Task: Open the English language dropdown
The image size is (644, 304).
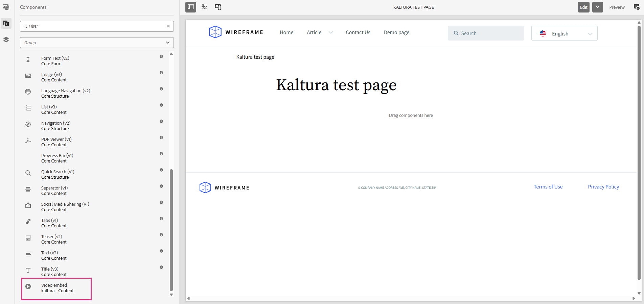Action: (565, 33)
